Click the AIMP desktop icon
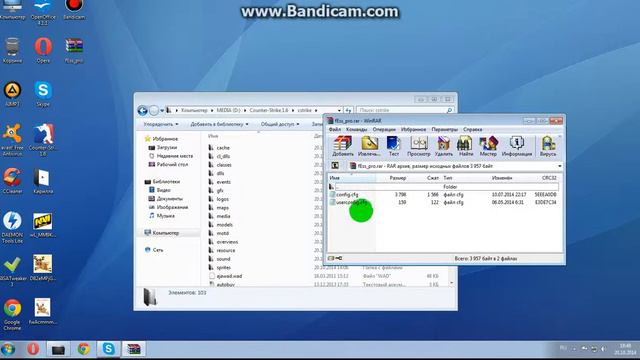Viewport: 640px width, 360px height. pyautogui.click(x=12, y=94)
